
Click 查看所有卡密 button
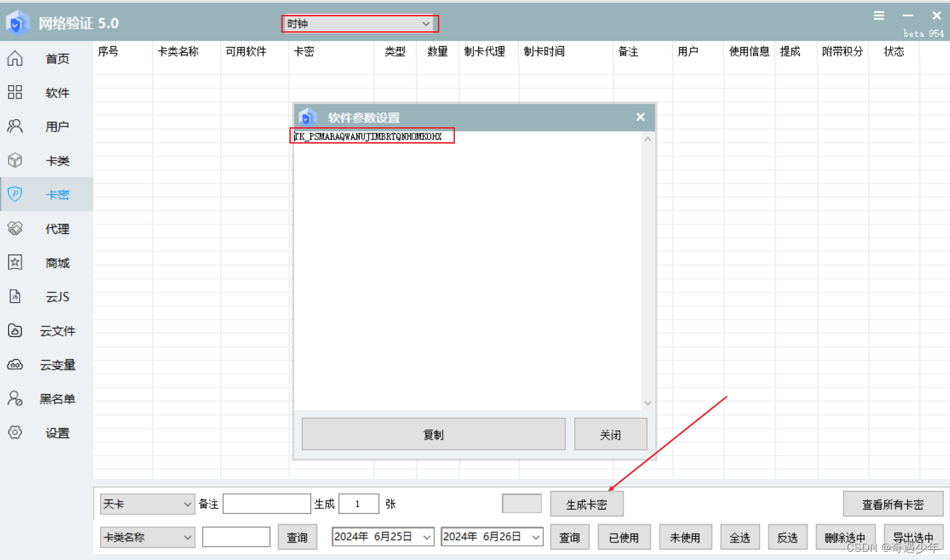pos(893,504)
